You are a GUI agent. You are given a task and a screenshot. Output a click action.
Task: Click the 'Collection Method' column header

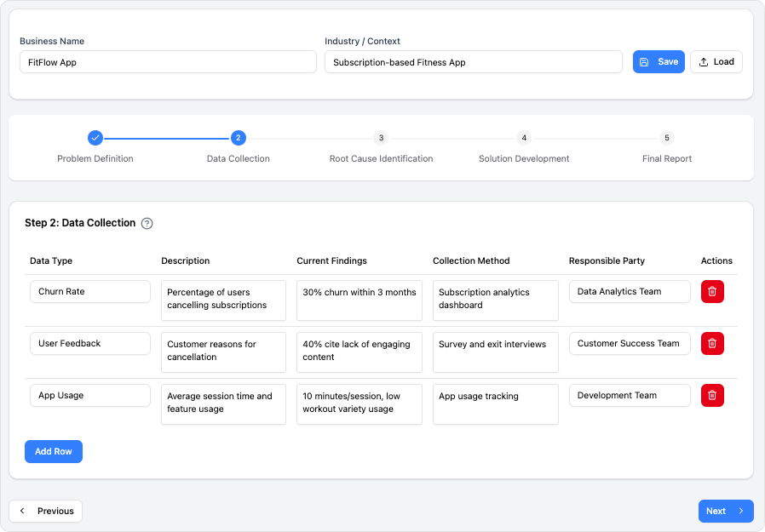tap(471, 260)
